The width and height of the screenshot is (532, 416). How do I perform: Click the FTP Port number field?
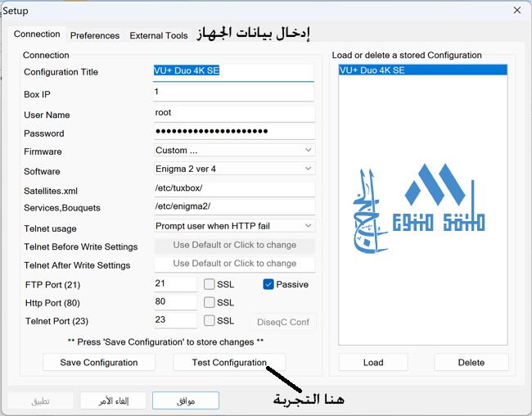tap(175, 284)
